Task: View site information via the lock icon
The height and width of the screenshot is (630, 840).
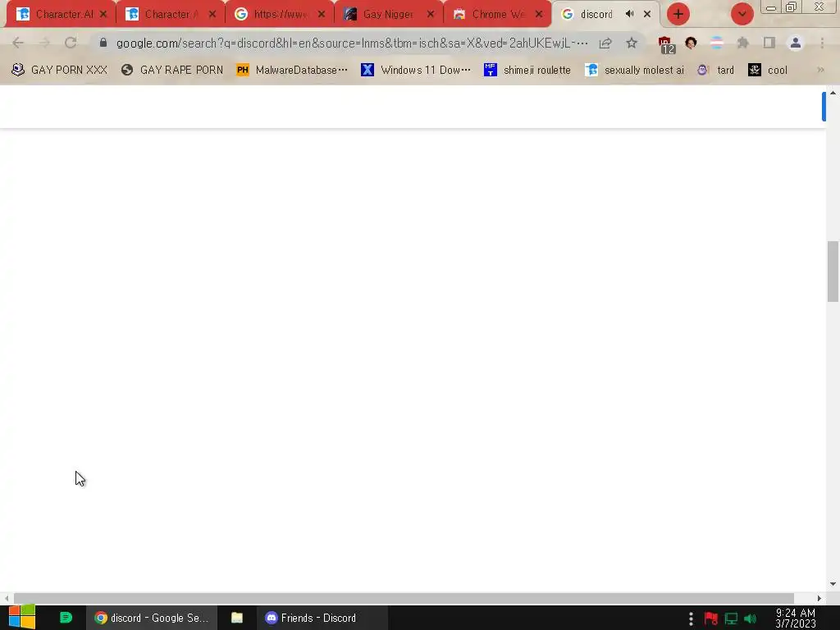Action: click(x=103, y=43)
